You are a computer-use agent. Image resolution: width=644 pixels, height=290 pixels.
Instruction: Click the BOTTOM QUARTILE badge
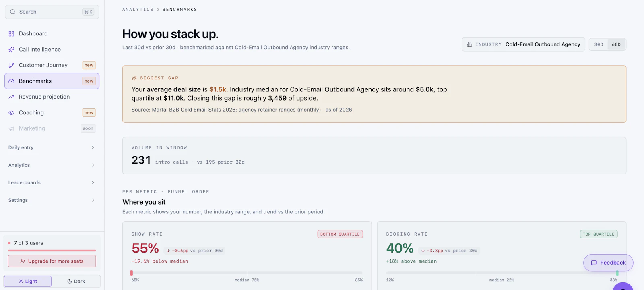click(340, 234)
